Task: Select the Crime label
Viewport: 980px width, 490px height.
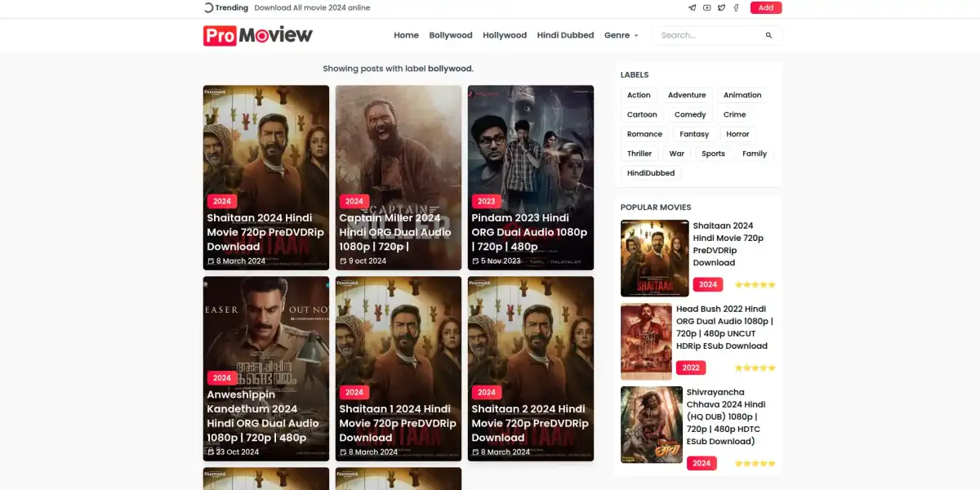Action: (734, 114)
